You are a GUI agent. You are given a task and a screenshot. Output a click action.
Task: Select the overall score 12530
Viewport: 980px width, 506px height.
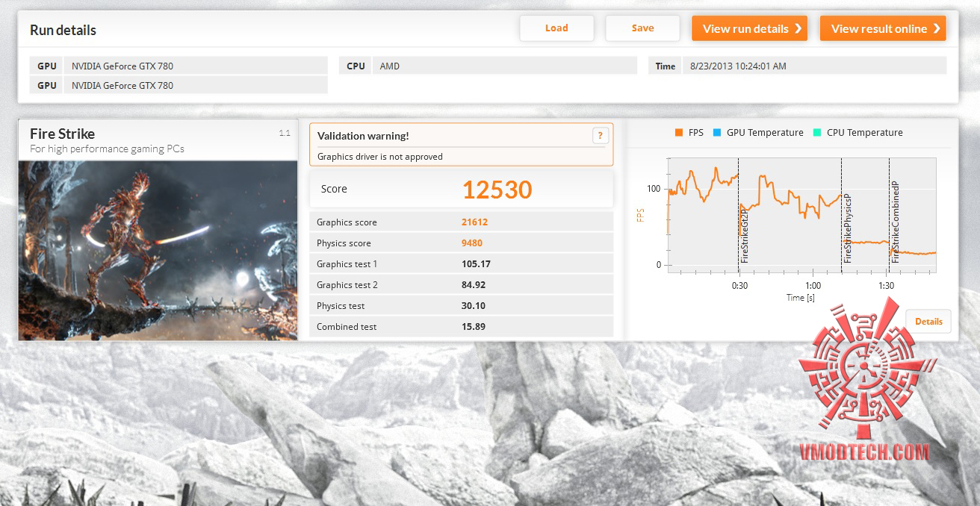click(497, 190)
